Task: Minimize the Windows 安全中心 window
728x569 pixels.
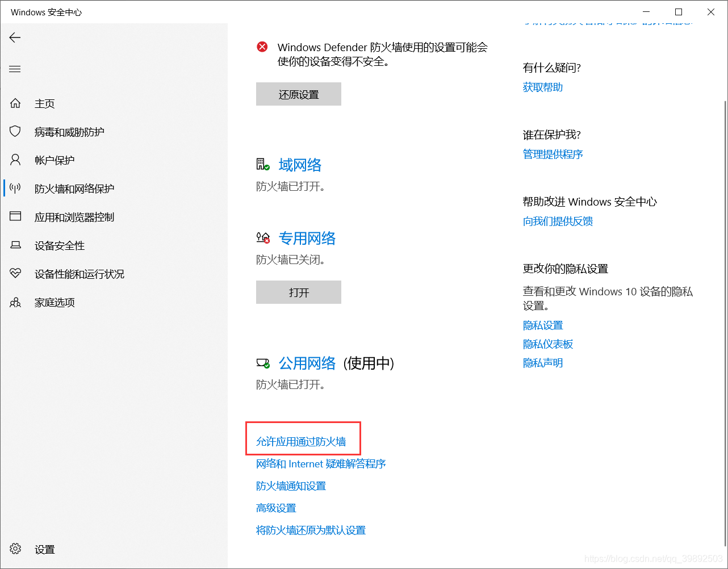Action: 646,12
